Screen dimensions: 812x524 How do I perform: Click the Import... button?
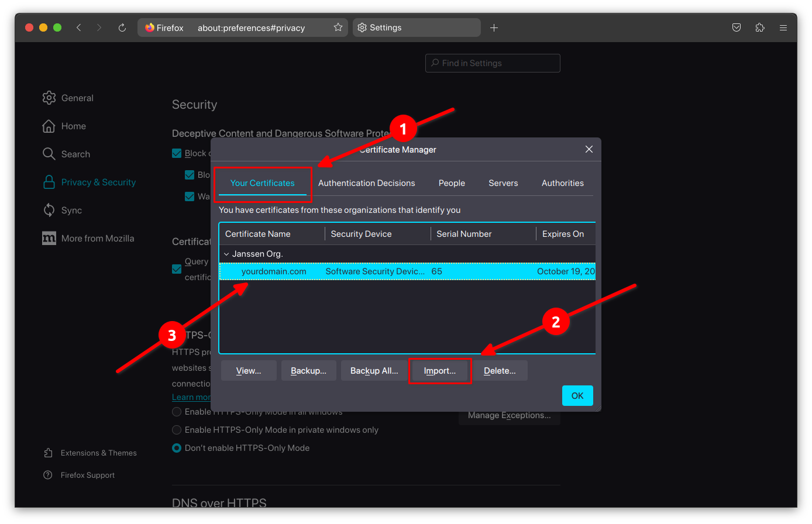[439, 371]
